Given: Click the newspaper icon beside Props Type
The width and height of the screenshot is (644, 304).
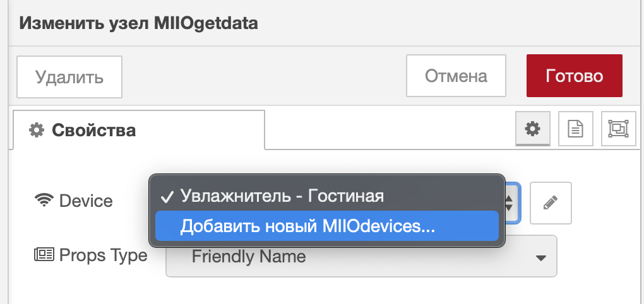Looking at the screenshot, I should pyautogui.click(x=44, y=255).
